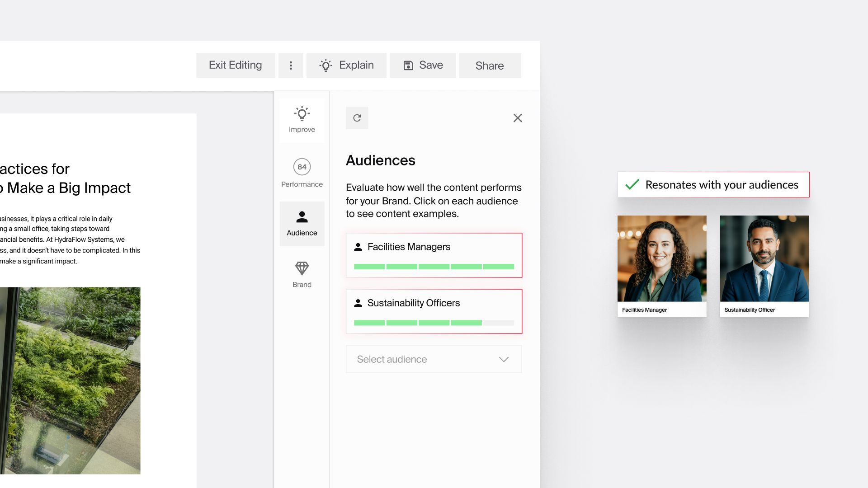
Task: Click the Facilities Manager portrait thumbnail
Action: click(662, 259)
